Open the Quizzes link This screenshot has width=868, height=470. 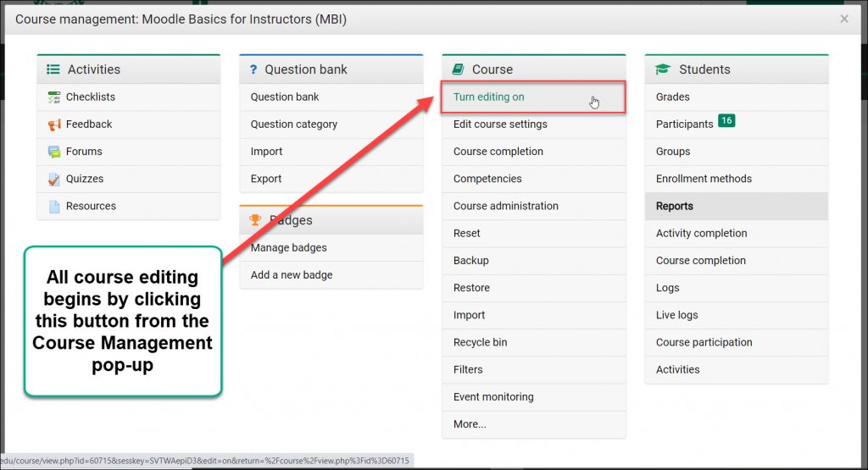85,179
